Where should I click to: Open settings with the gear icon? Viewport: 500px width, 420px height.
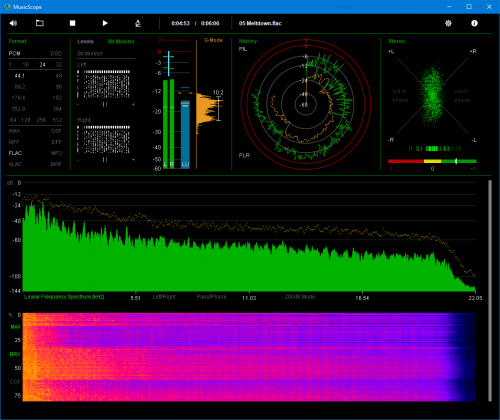(448, 23)
